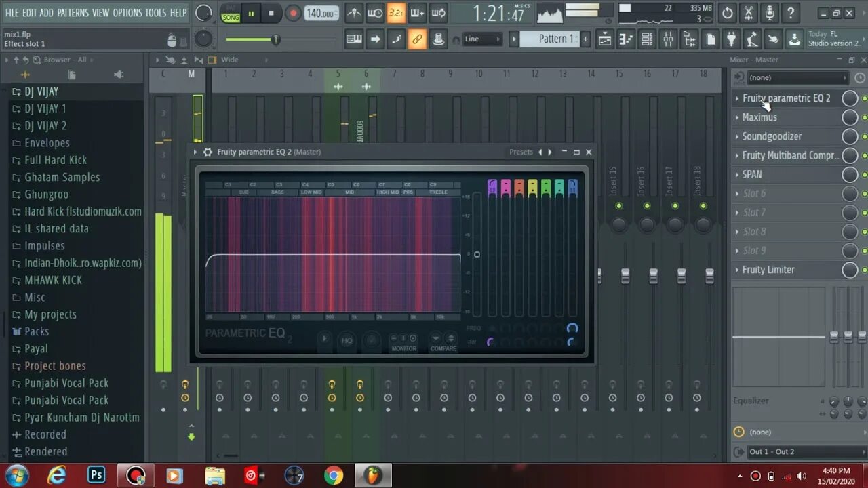Adjust the main volume slider in the toolbar
The image size is (868, 488).
pos(275,39)
